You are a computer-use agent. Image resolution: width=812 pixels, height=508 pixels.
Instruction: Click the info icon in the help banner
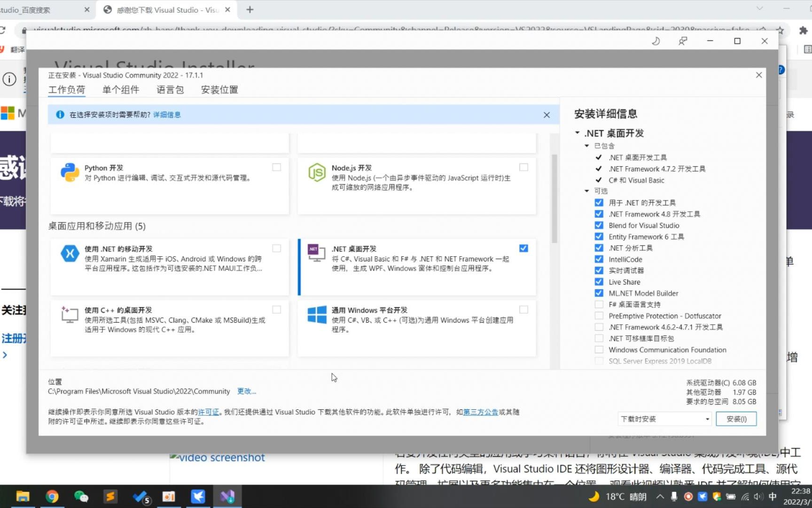pyautogui.click(x=60, y=114)
